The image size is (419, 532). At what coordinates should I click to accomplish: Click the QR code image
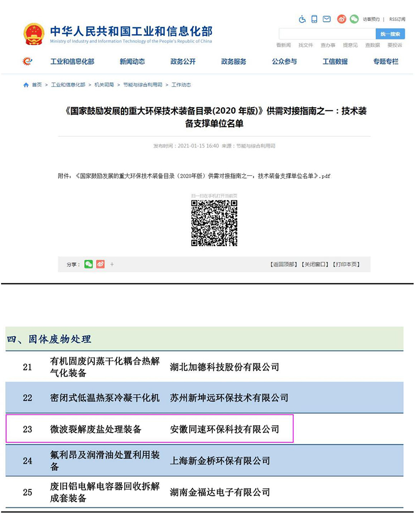click(214, 223)
